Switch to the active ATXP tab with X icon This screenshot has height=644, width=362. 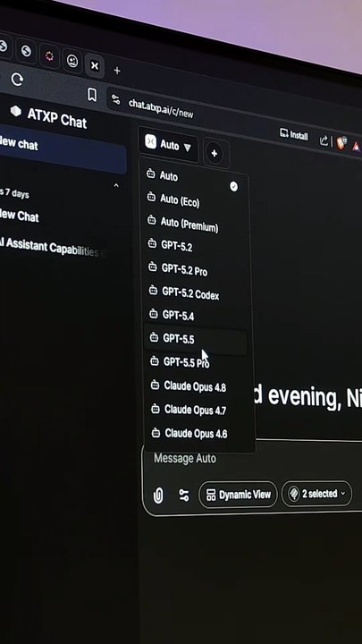click(95, 65)
